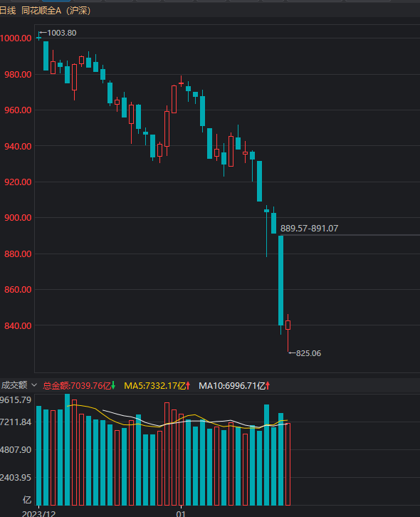This screenshot has height=517, width=420.
Task: Click the 2023/12 date axis label
Action: [x=38, y=513]
